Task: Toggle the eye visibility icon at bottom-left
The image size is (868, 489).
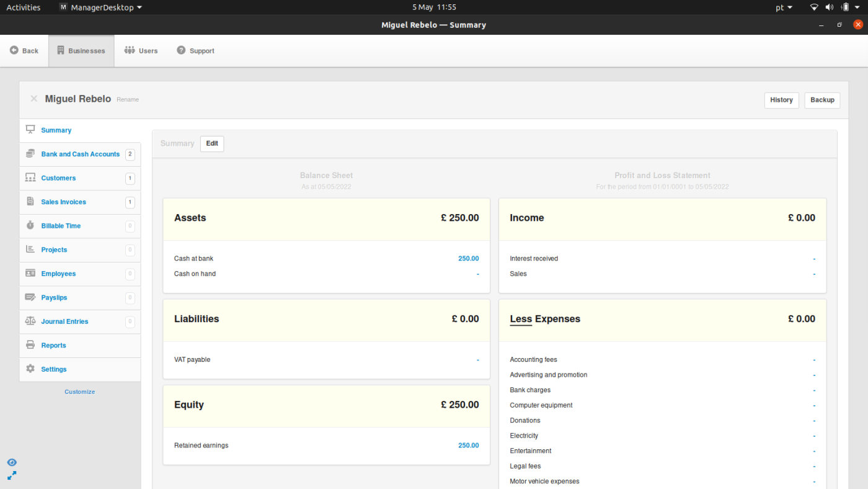Action: [x=12, y=462]
